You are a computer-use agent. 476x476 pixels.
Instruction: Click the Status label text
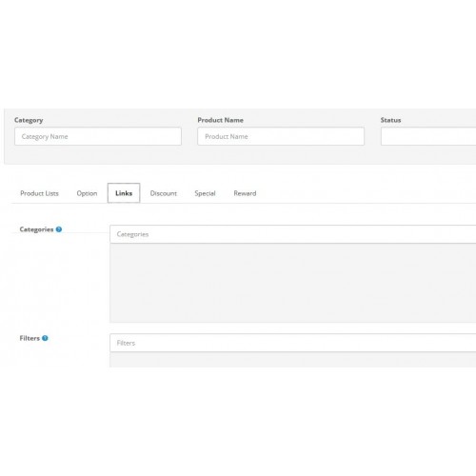pos(390,120)
